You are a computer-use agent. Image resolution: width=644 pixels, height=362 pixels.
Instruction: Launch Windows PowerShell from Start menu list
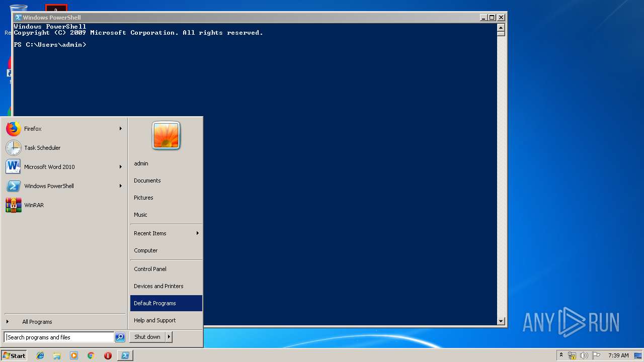tap(64, 186)
